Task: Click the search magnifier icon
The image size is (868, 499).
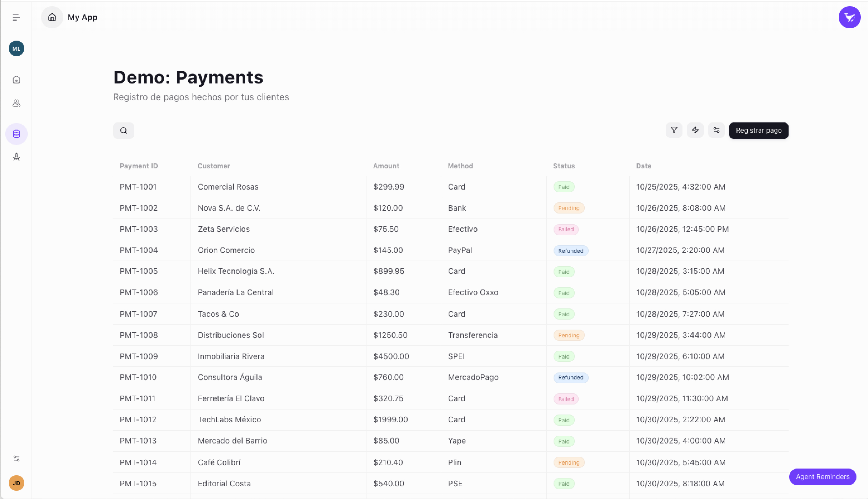Action: pyautogui.click(x=123, y=130)
